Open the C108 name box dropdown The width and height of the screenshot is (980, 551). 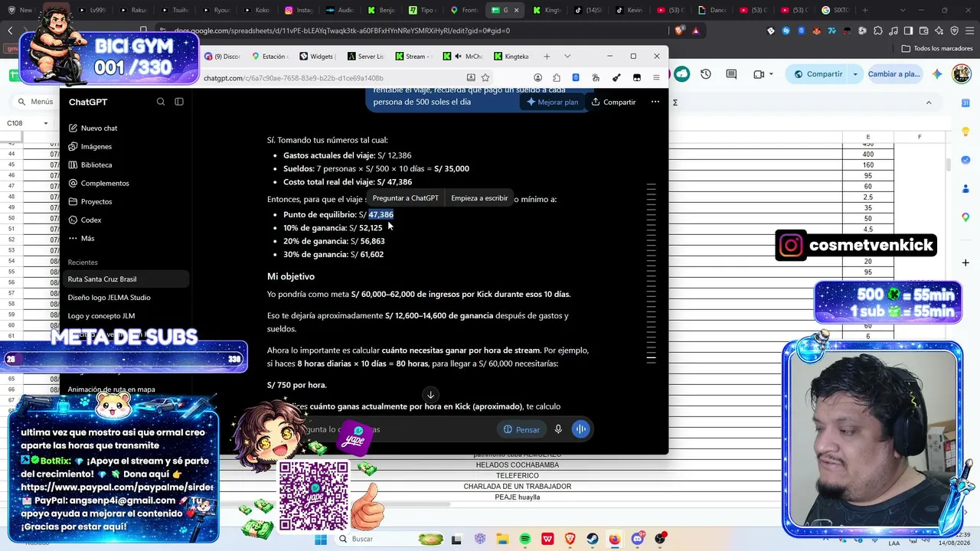[46, 123]
